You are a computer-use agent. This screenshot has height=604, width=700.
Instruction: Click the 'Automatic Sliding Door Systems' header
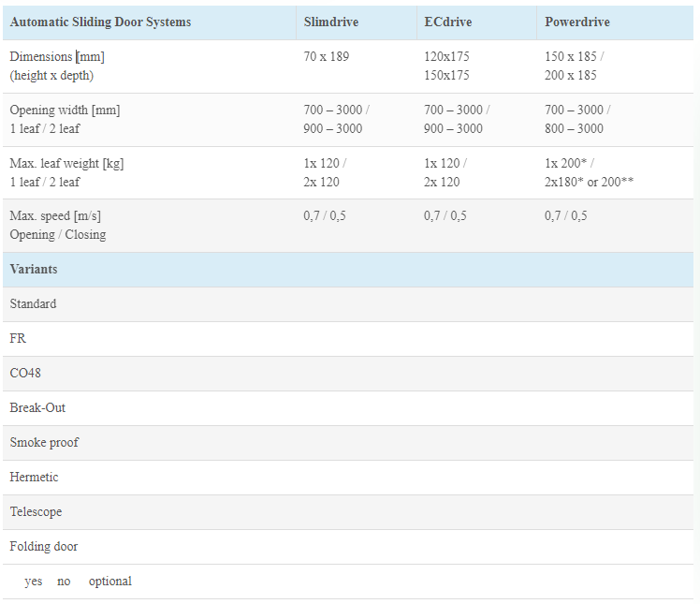coord(100,22)
